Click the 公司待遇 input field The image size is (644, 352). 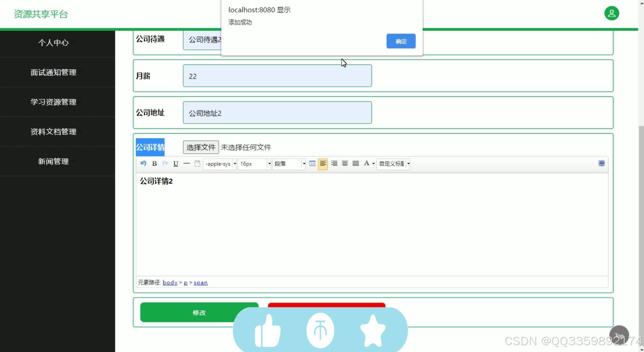pyautogui.click(x=202, y=40)
